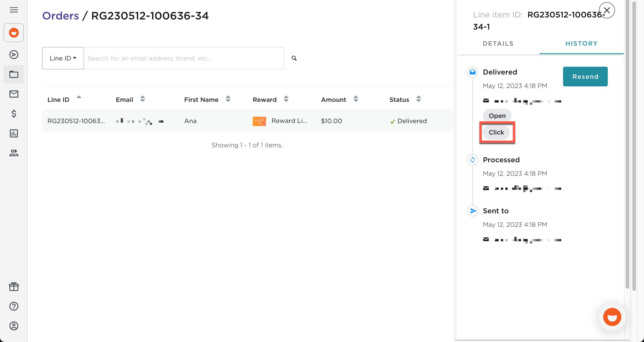Image resolution: width=644 pixels, height=342 pixels.
Task: Click the Orders navigation icon
Action: [x=14, y=75]
